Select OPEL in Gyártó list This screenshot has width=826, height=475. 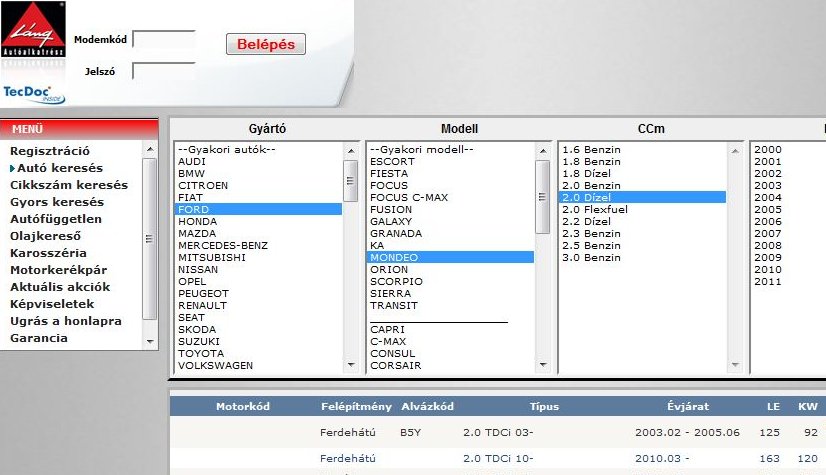coord(258,282)
